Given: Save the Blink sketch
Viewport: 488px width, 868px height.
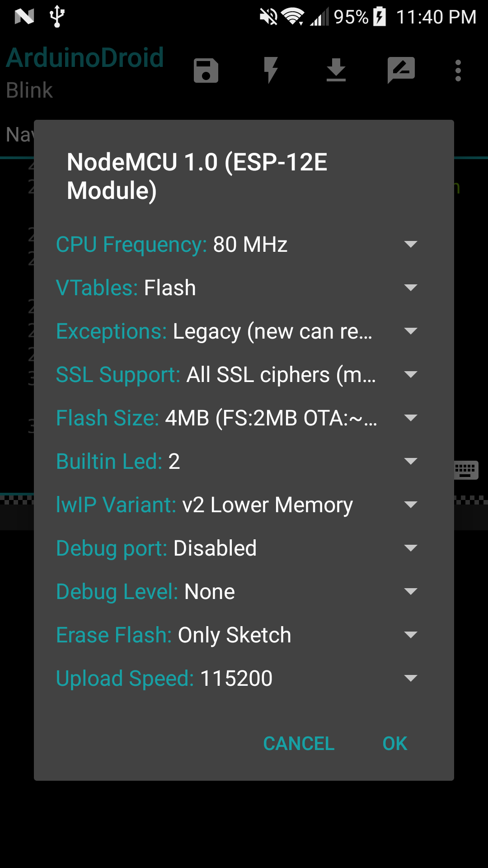Looking at the screenshot, I should (206, 70).
